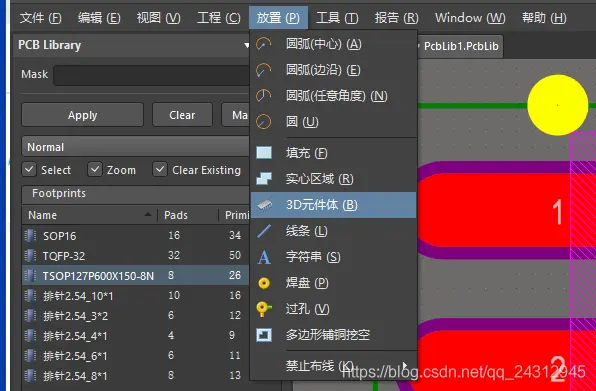Close the 放置 (P) menu
The width and height of the screenshot is (596, 391).
[x=278, y=18]
